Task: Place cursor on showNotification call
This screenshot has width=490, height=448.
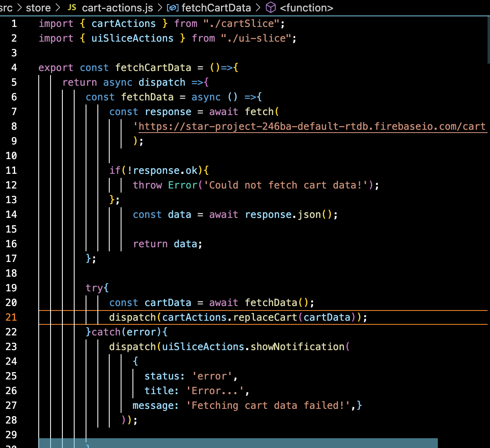Action: coord(297,347)
